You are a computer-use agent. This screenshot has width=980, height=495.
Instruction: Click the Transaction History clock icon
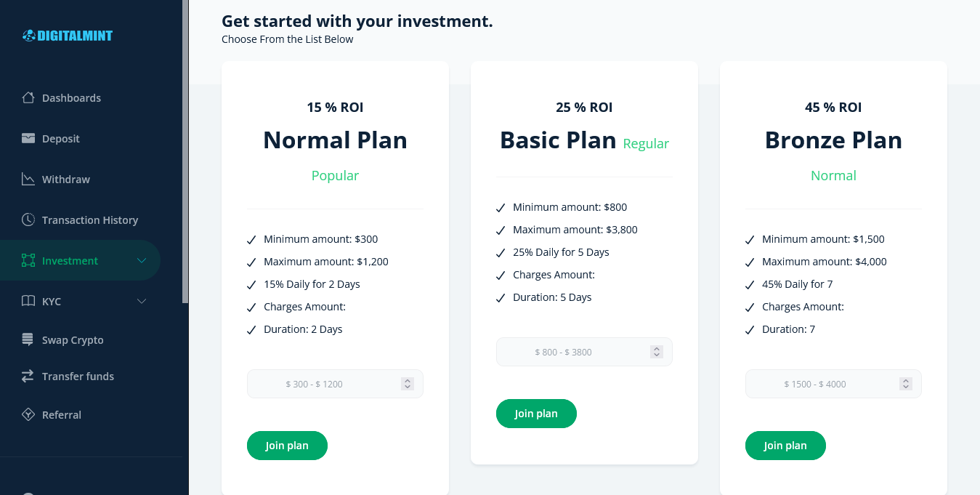(x=28, y=220)
